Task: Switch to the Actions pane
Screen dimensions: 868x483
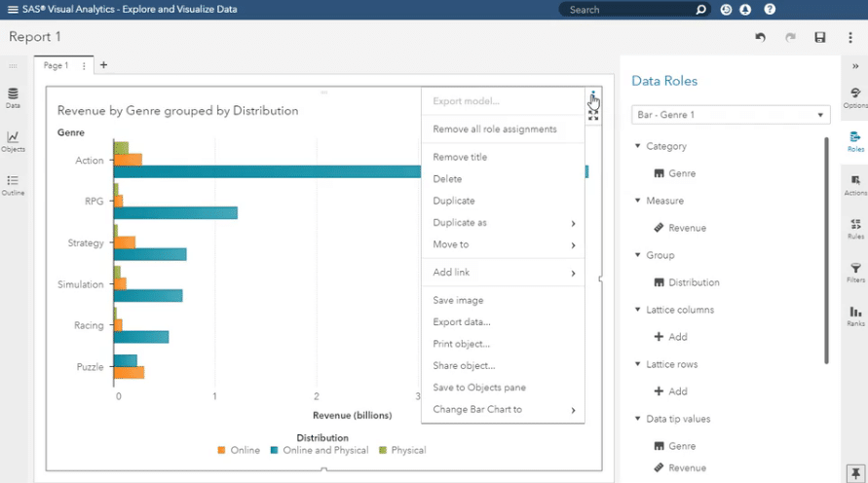Action: 854,185
